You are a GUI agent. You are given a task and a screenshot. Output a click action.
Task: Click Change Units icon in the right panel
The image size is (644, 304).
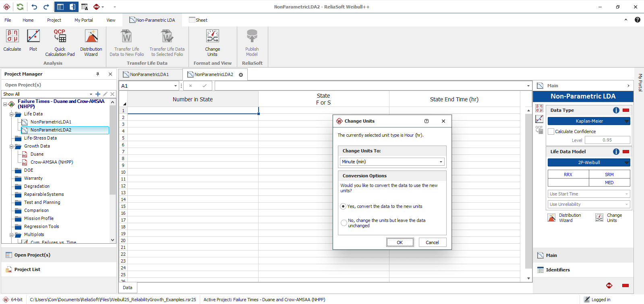point(600,218)
